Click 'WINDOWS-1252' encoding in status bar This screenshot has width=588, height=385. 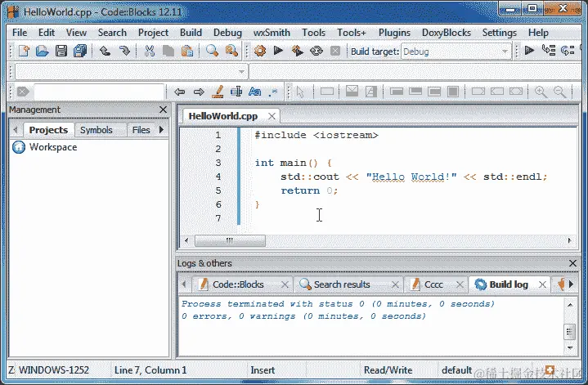point(54,370)
